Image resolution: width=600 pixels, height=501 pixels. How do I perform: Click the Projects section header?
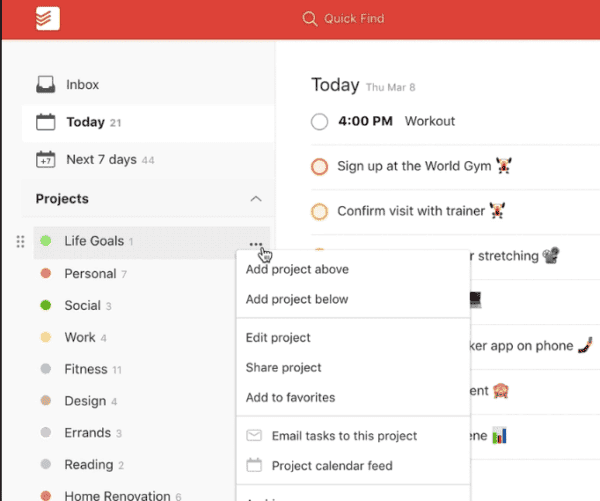(x=62, y=199)
